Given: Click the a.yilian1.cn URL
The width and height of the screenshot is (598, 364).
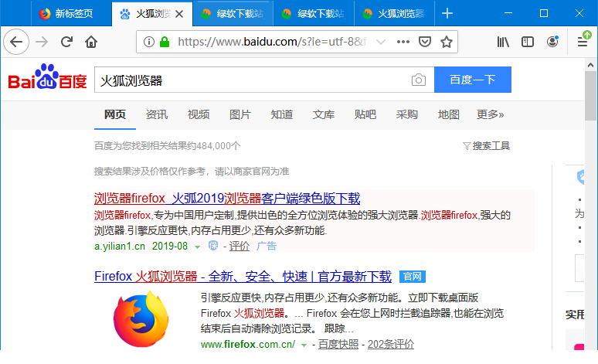Looking at the screenshot, I should [x=120, y=246].
